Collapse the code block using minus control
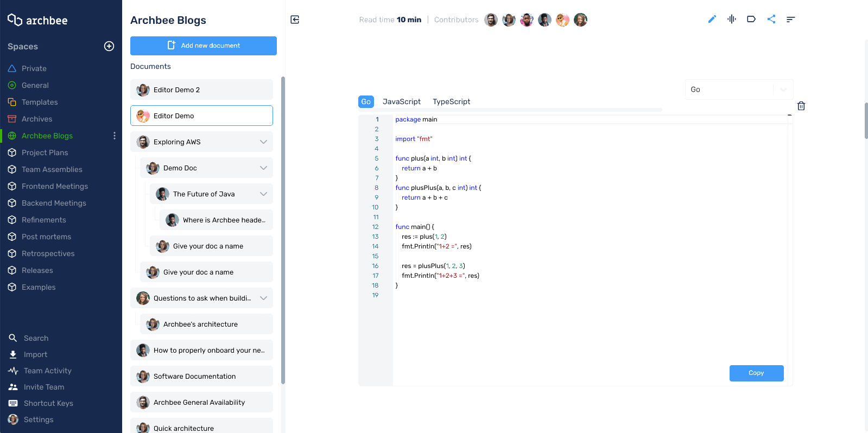The height and width of the screenshot is (433, 868). click(789, 115)
